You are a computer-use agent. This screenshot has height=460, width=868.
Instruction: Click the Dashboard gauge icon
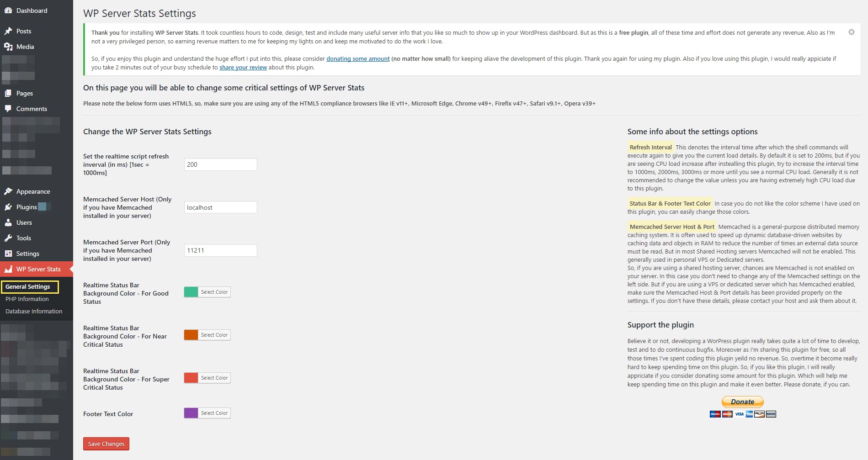[8, 11]
